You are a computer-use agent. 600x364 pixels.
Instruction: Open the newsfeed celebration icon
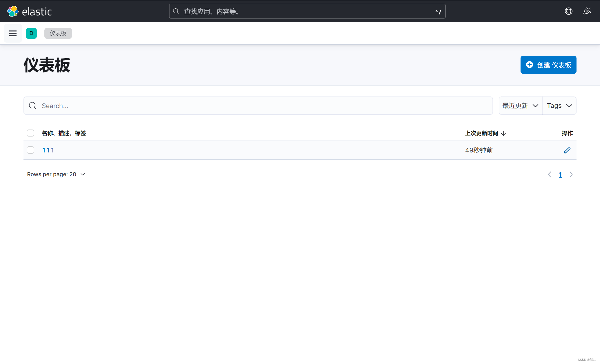pyautogui.click(x=587, y=11)
